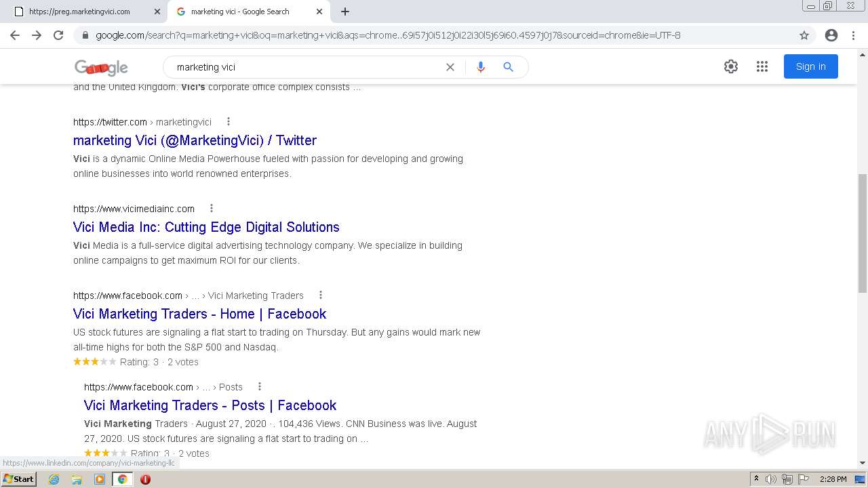Image resolution: width=868 pixels, height=488 pixels.
Task: Close the marketing vici Google Search tab
Action: [x=319, y=12]
